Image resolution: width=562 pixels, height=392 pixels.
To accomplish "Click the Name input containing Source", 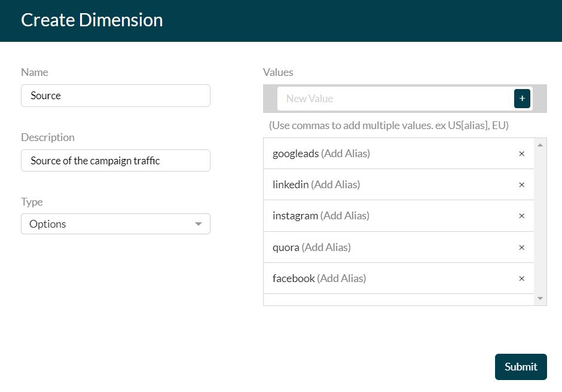I will coord(115,95).
